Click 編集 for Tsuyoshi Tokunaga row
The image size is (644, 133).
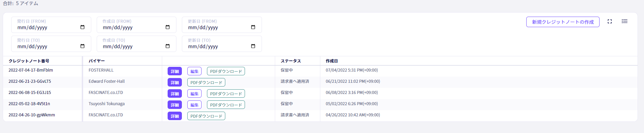pos(194,105)
